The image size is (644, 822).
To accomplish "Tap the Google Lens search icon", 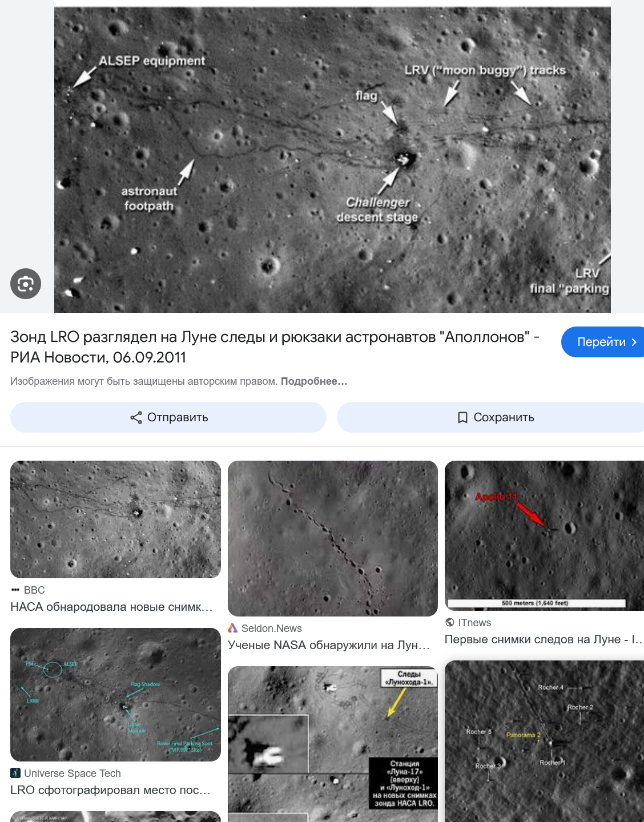I will tap(26, 284).
